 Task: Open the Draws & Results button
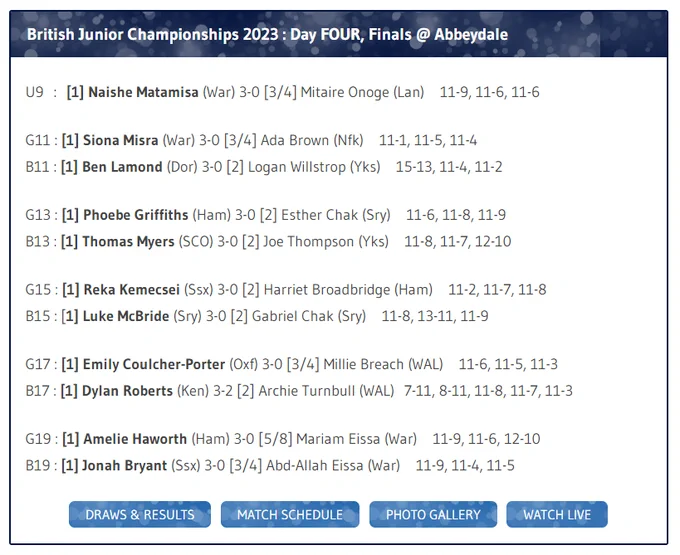click(140, 515)
